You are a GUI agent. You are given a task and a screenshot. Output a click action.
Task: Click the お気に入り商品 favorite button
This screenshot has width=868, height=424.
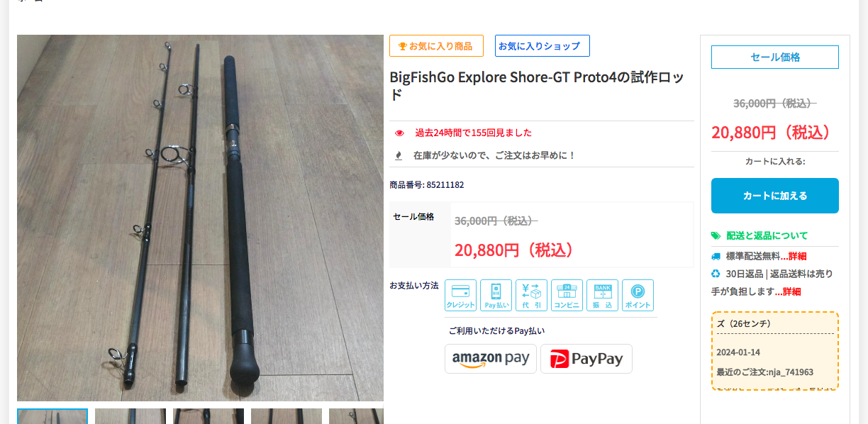click(x=436, y=46)
